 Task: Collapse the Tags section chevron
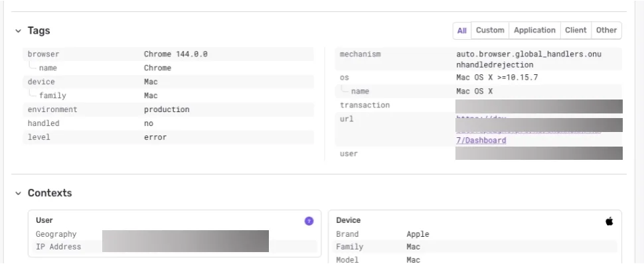click(x=18, y=31)
